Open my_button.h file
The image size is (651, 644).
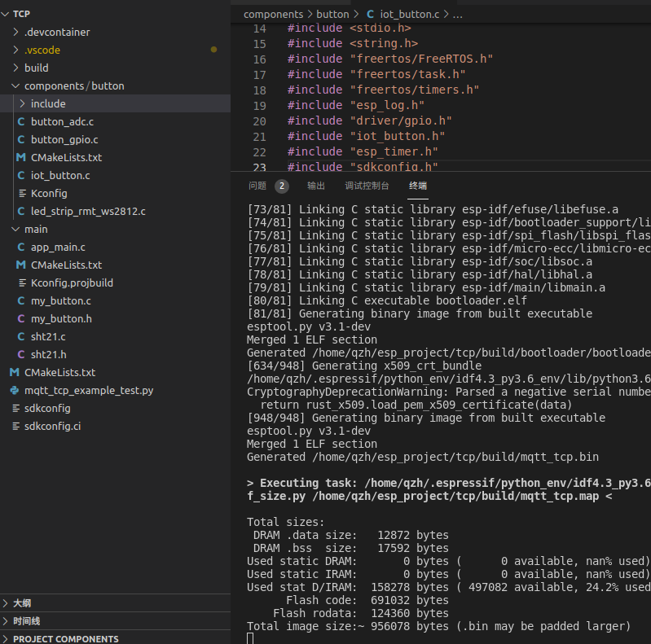(61, 318)
